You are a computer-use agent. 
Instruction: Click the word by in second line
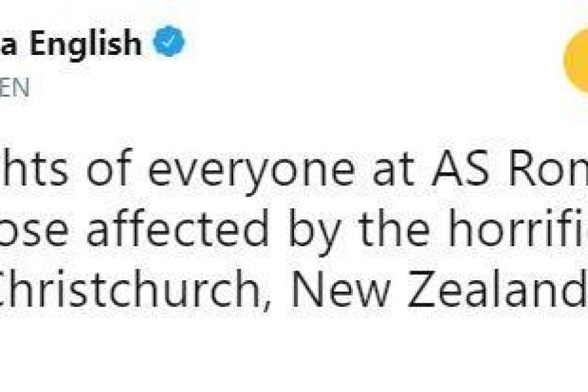point(315,232)
